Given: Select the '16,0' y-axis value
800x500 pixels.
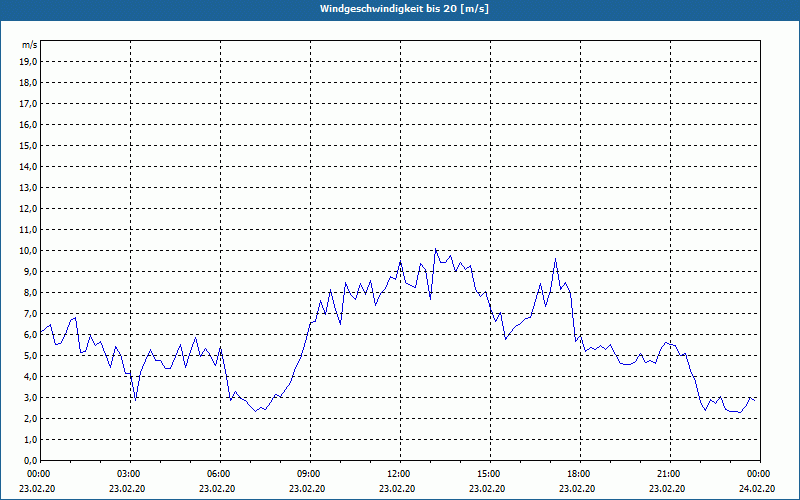Looking at the screenshot, I should [x=29, y=124].
